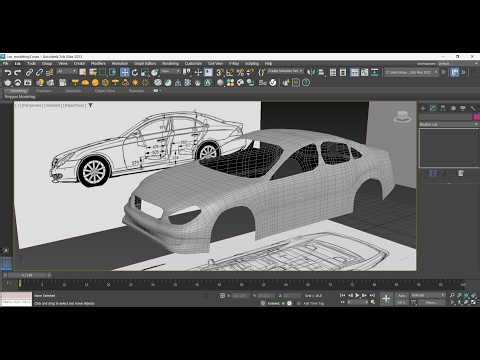Open the Reference Coordinate System dropdown
Screen dimensions: 480x360
pyautogui.click(x=170, y=72)
